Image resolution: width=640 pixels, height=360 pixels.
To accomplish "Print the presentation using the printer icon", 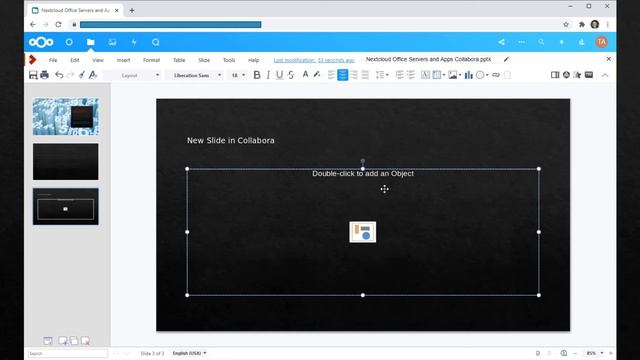I will click(44, 75).
